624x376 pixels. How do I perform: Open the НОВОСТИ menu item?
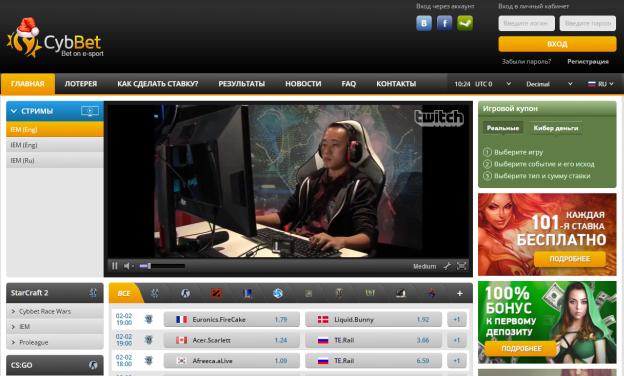[303, 84]
